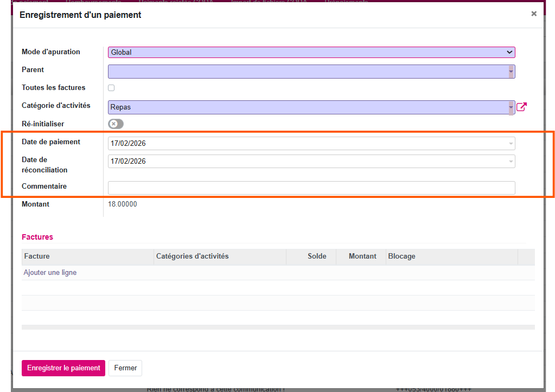
Task: Tick the Toutes les factures checkbox
Action: 111,88
